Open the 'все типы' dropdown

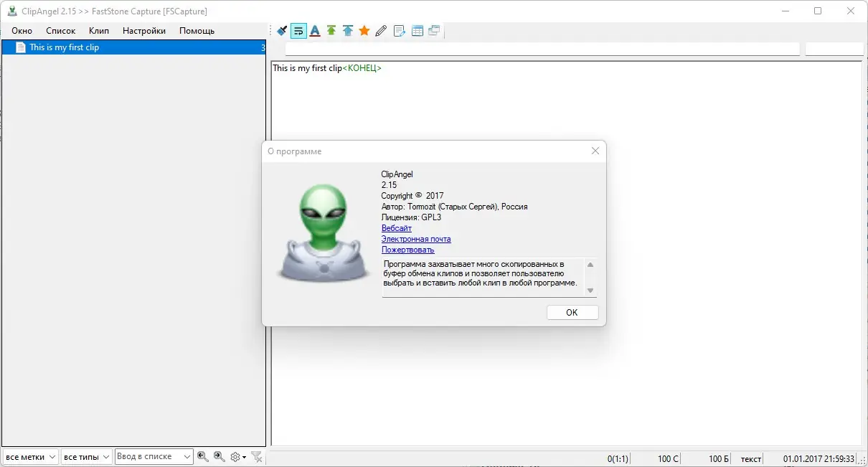click(85, 456)
